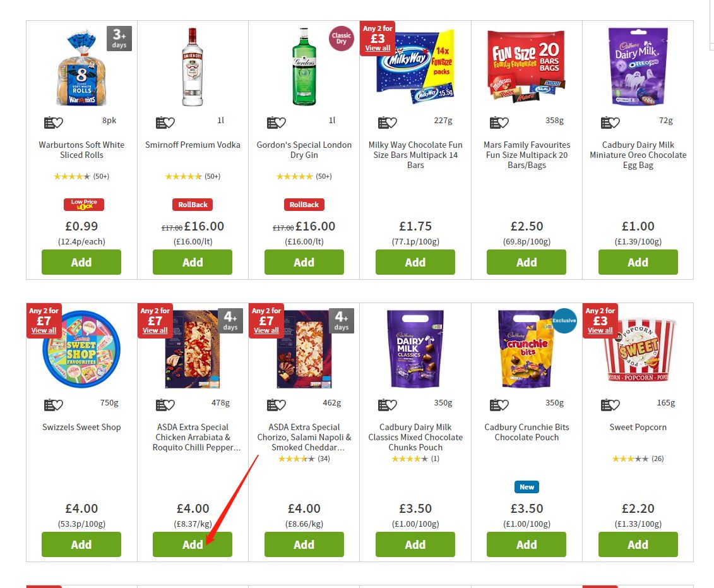
Task: Save Gordon's London Dry Gin to shopping list
Action: [276, 122]
